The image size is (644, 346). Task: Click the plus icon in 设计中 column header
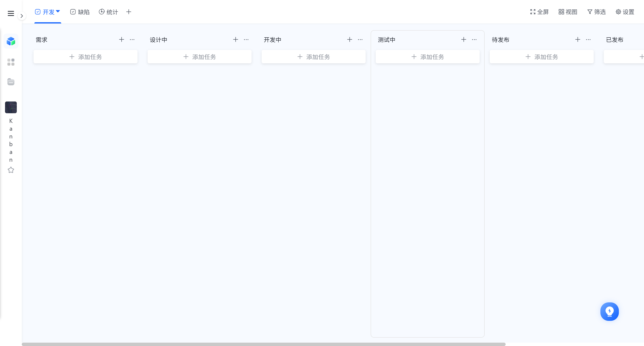click(235, 39)
